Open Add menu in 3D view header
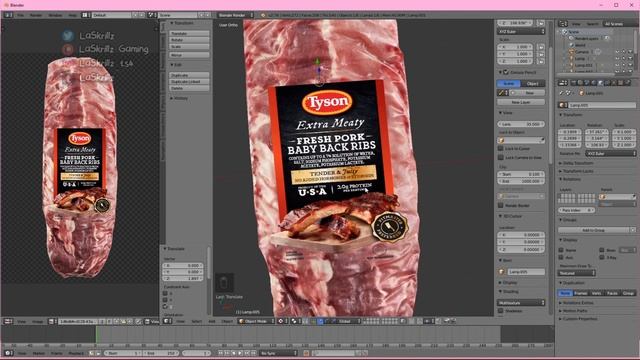 (x=212, y=322)
